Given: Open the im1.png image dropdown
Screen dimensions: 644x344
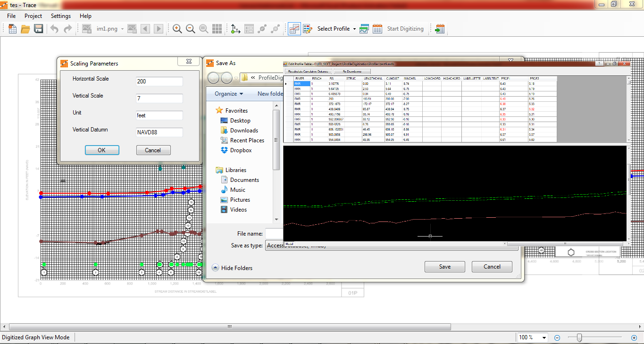Looking at the screenshot, I should click(122, 29).
